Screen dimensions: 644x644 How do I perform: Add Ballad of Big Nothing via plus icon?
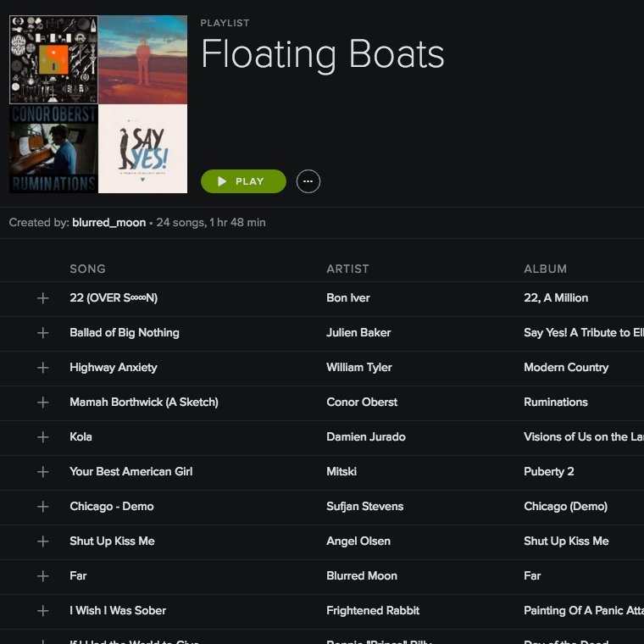pos(42,333)
